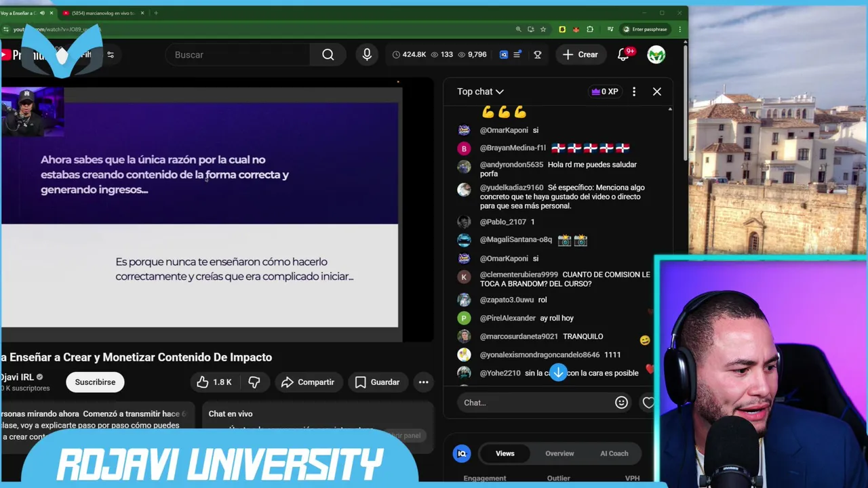Open the account avatar menu
Image resolution: width=868 pixels, height=488 pixels.
pos(656,55)
